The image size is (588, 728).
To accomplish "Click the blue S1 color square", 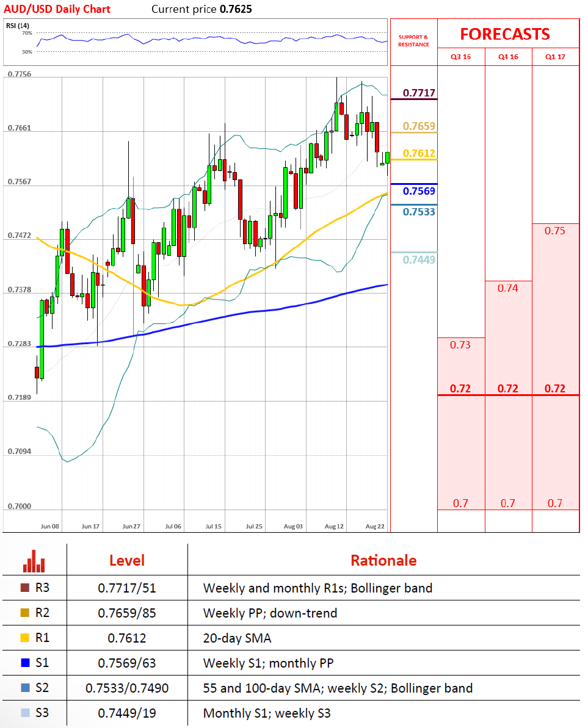I will [24, 663].
